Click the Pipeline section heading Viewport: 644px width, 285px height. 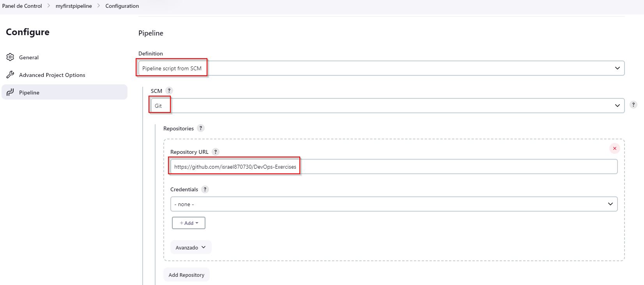[151, 33]
